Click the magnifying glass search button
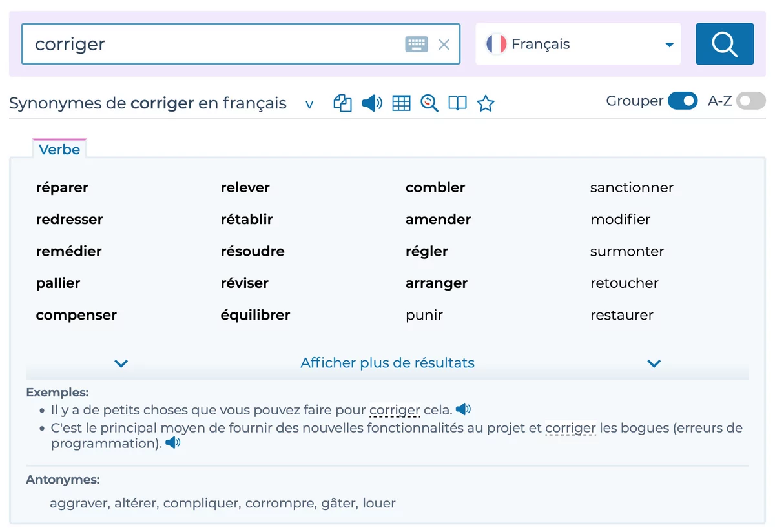Image resolution: width=775 pixels, height=532 pixels. tap(724, 44)
